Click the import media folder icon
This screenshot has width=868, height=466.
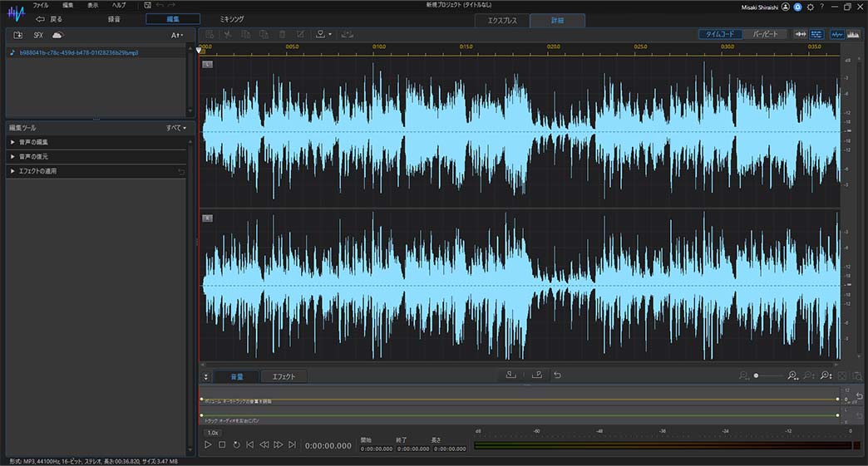tap(17, 35)
